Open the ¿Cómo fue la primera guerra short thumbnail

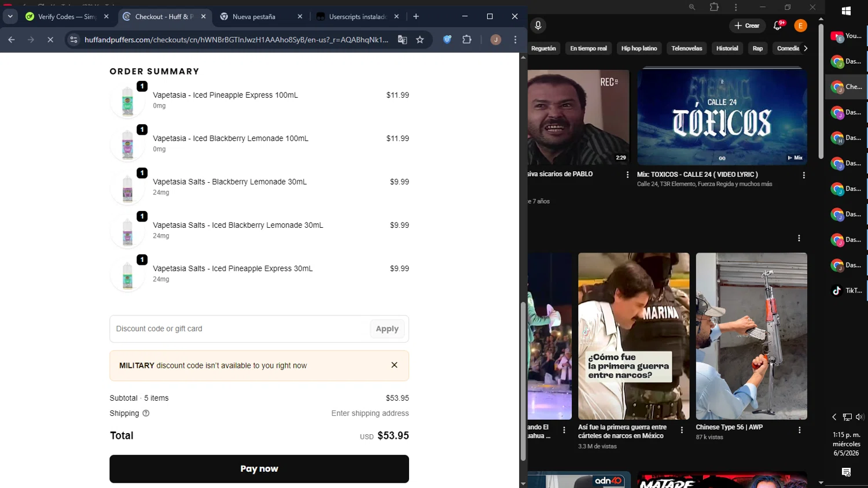634,336
